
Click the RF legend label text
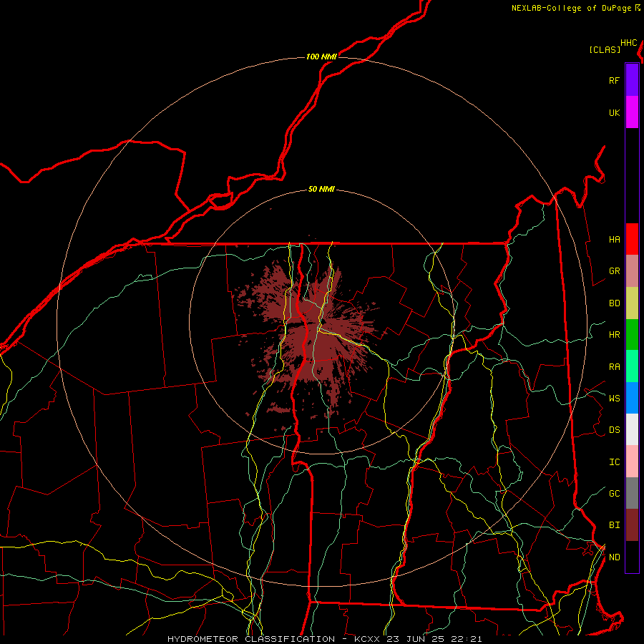[614, 80]
